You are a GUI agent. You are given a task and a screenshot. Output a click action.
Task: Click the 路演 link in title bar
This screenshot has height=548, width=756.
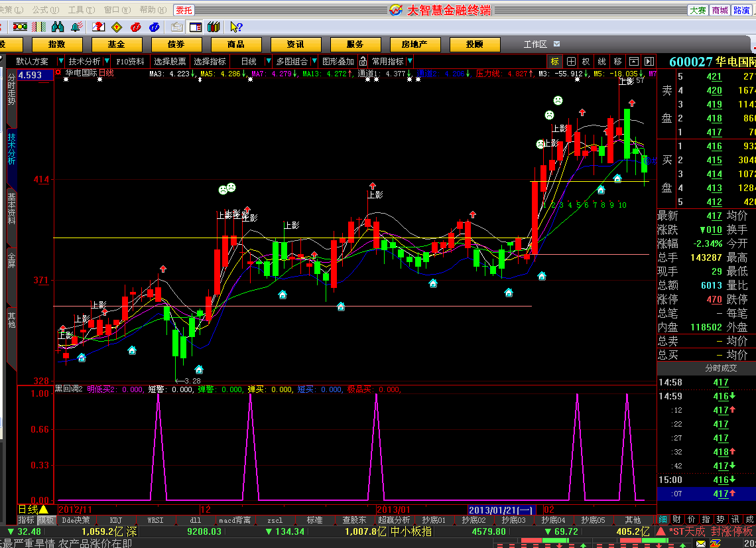coord(742,10)
